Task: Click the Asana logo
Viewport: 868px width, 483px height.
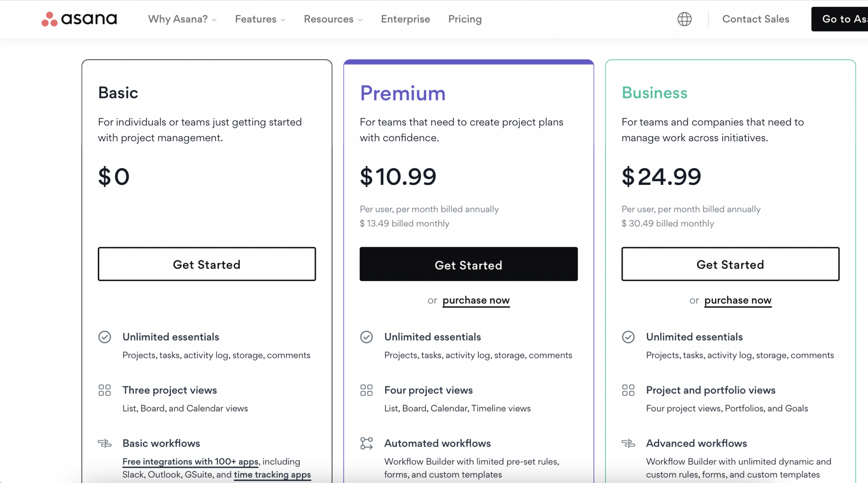Action: [79, 19]
